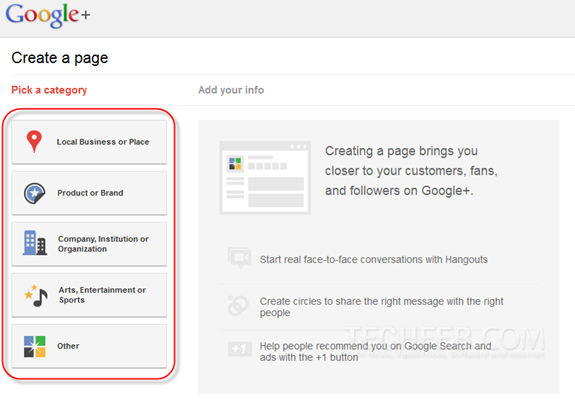This screenshot has height=404, width=575.
Task: Click 'Start real face-to-face conversations with Hangouts'
Action: [374, 260]
